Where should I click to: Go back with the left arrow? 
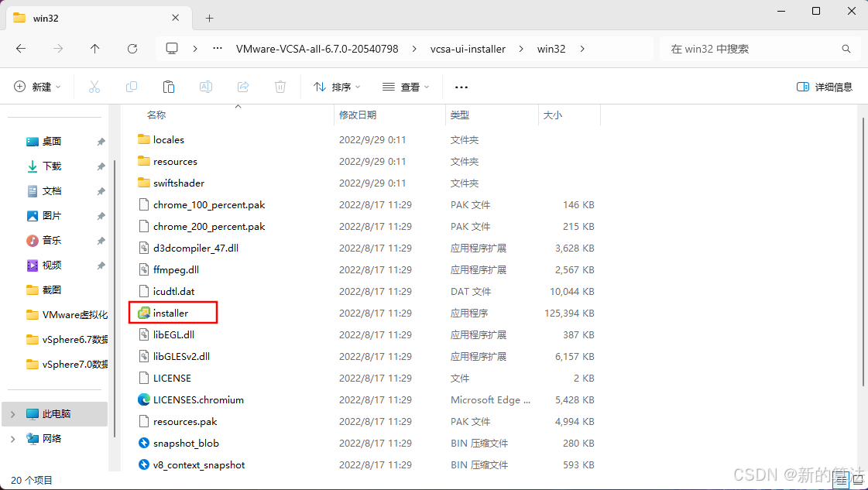click(x=21, y=49)
